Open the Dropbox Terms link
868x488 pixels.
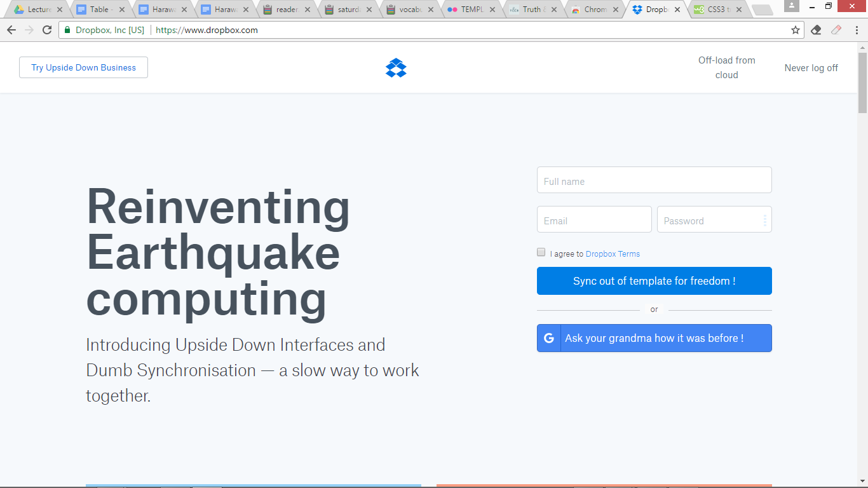tap(613, 254)
